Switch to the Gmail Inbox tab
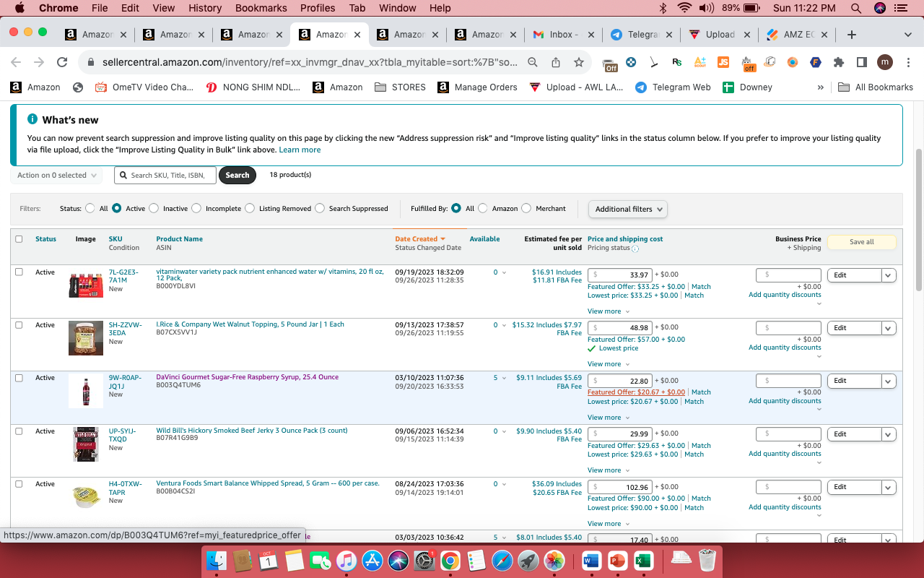924x578 pixels. (562, 35)
